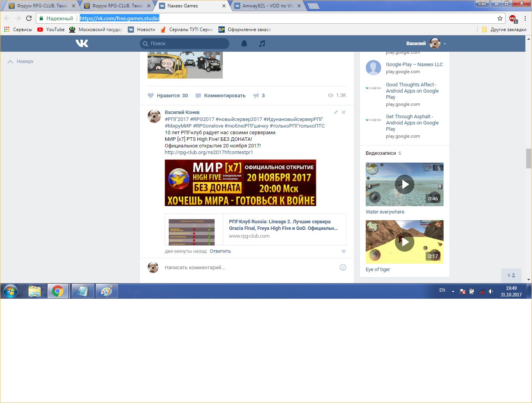Open the РПГ-Клуб Russia: Lineage 2 link preview
The height and width of the screenshot is (403, 532).
255,230
